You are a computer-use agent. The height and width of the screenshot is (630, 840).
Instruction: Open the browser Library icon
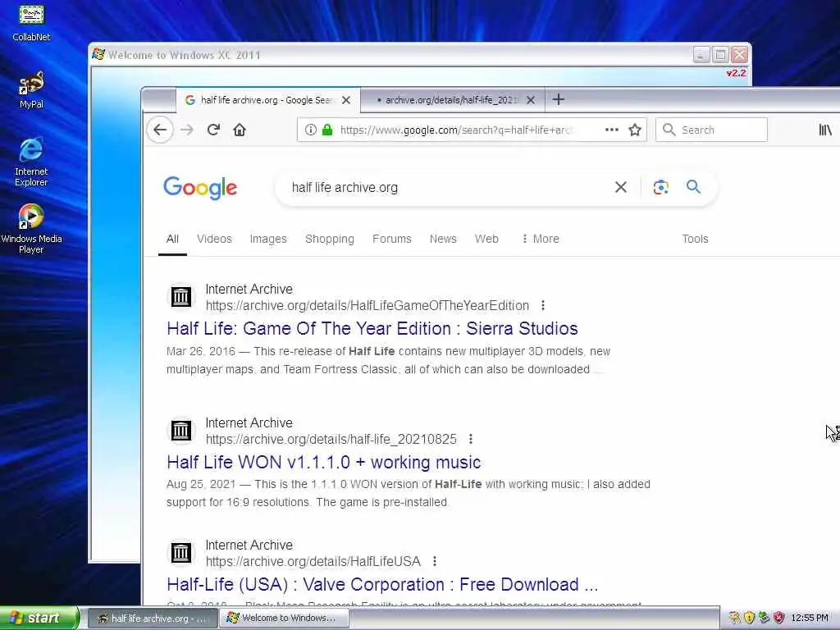coord(825,130)
